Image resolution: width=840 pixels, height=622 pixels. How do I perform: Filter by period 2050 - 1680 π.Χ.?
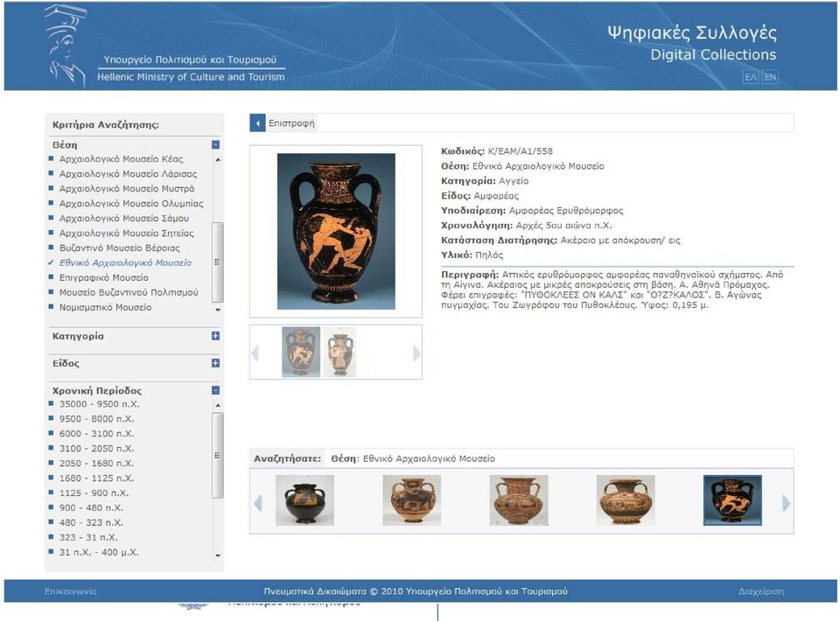click(x=96, y=464)
